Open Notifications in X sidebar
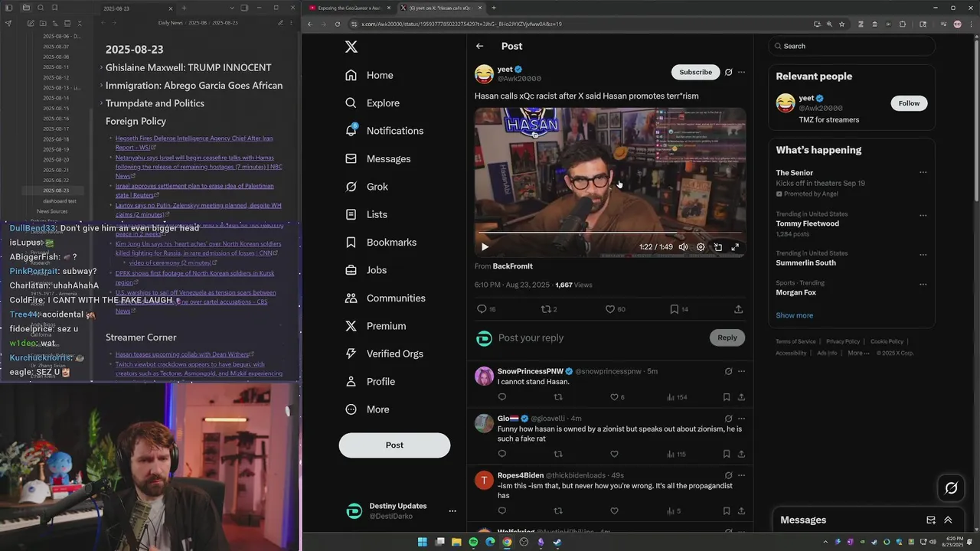 pos(384,131)
